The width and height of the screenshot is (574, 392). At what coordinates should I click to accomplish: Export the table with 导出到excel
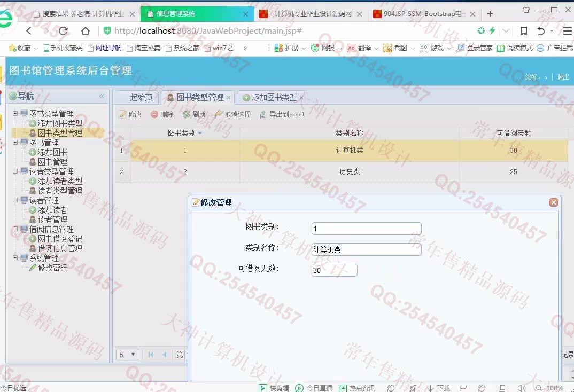point(282,114)
